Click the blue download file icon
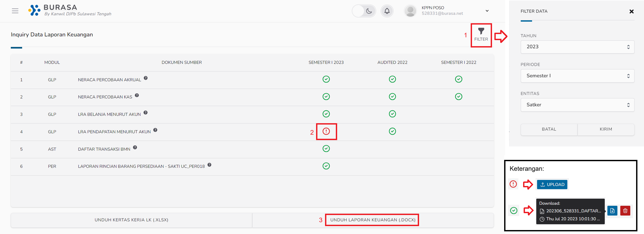 click(612, 211)
